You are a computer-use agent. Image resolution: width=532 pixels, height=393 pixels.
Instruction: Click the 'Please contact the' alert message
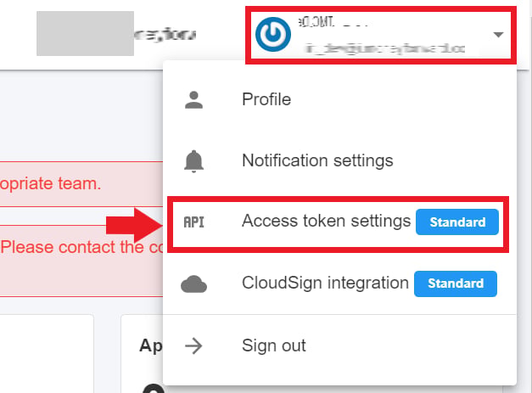pyautogui.click(x=81, y=247)
